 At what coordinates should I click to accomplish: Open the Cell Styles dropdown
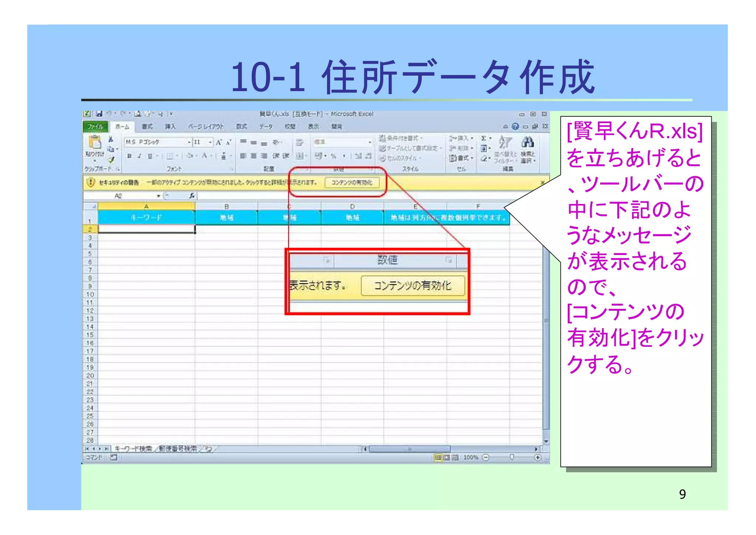click(x=400, y=158)
